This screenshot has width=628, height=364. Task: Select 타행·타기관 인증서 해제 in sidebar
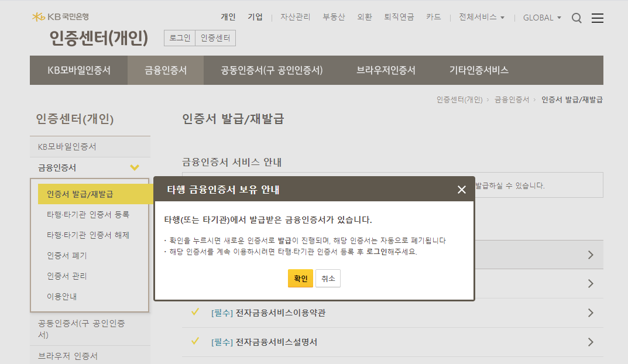coord(88,235)
